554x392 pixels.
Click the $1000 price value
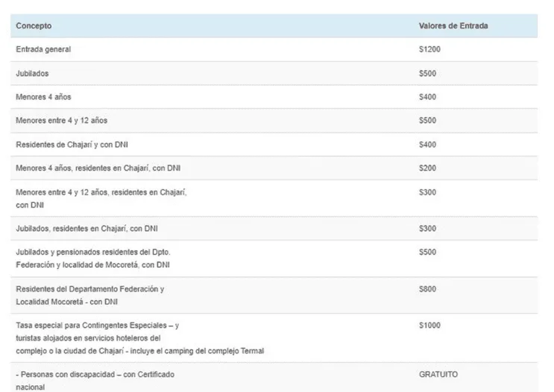(429, 326)
